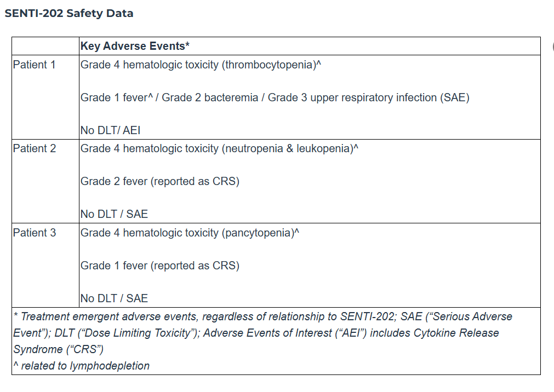Click the Grade 3 upper respiratory infection text
This screenshot has width=554, height=392.
(369, 97)
